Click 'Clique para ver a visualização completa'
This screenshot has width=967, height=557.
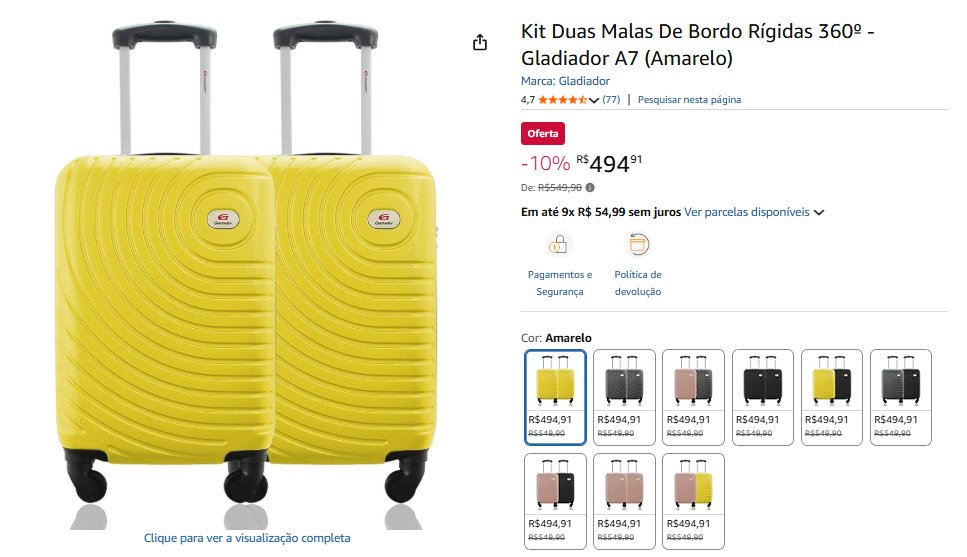click(247, 538)
